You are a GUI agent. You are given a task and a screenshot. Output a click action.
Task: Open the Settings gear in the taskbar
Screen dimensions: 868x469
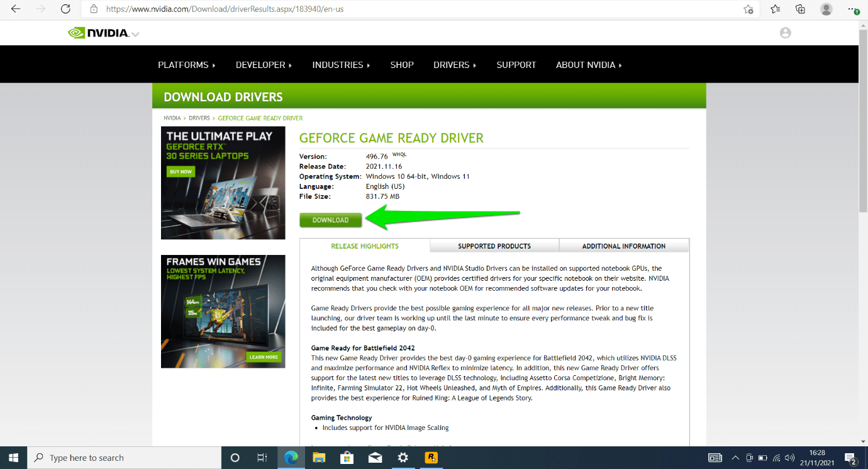pos(403,458)
